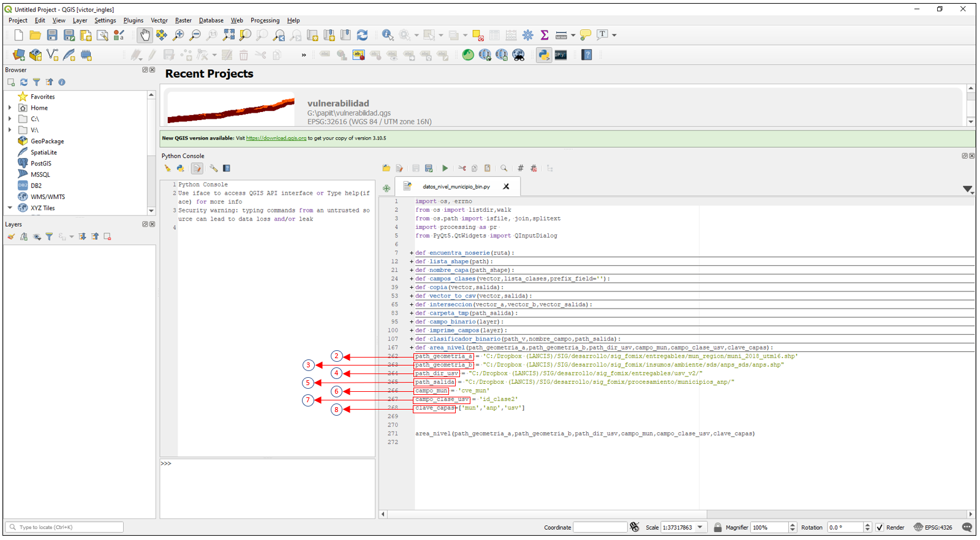Toggle the scale lock icon in the status bar
Image resolution: width=980 pixels, height=540 pixels.
click(x=717, y=527)
